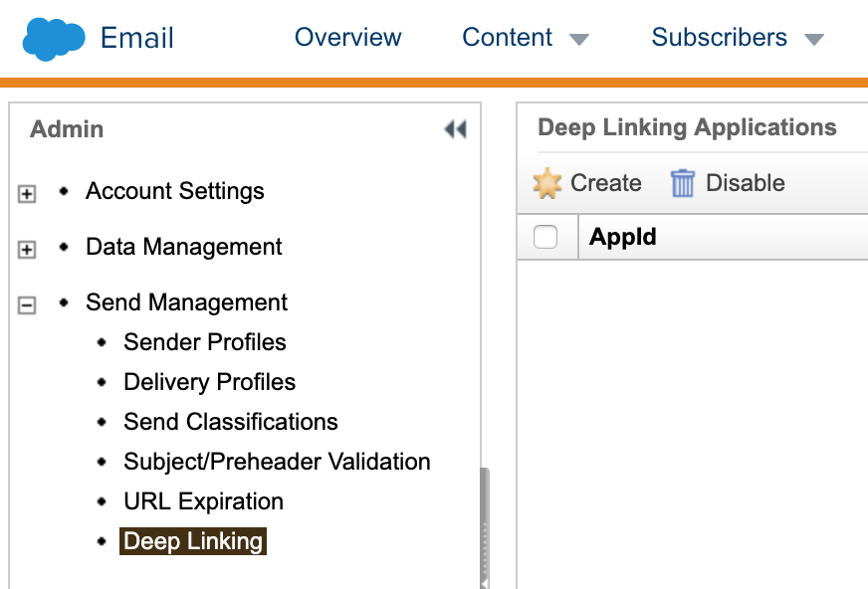Viewport: 868px width, 589px height.
Task: Click the Create button label
Action: click(605, 183)
